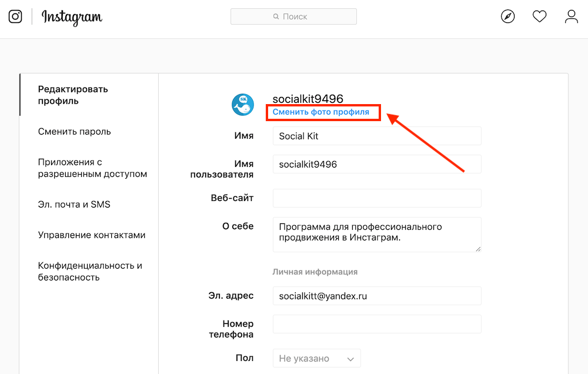Open Управление контактами section

(92, 235)
